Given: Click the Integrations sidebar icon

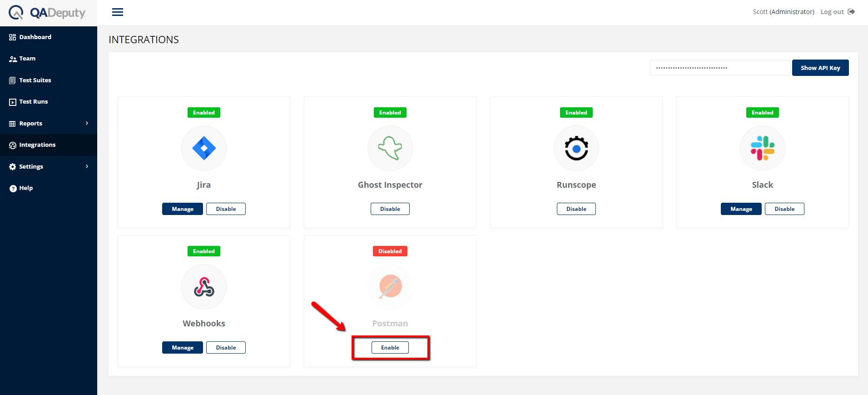Looking at the screenshot, I should pos(13,145).
